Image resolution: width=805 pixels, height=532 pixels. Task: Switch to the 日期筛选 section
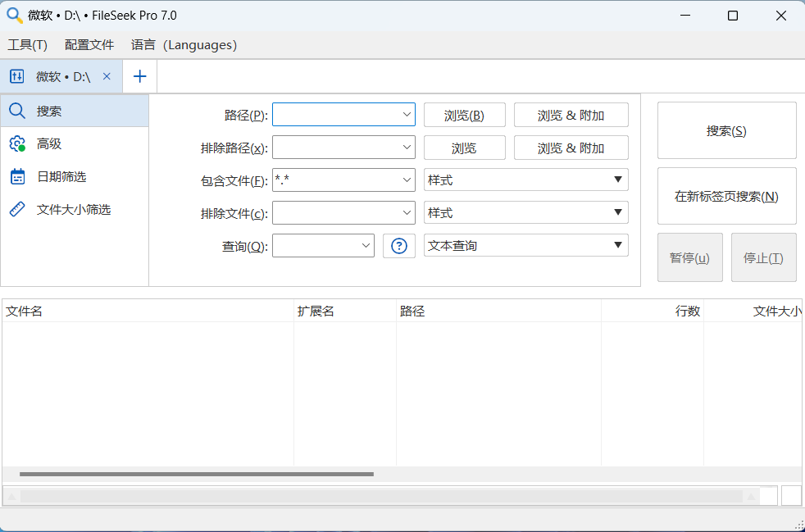(75, 176)
